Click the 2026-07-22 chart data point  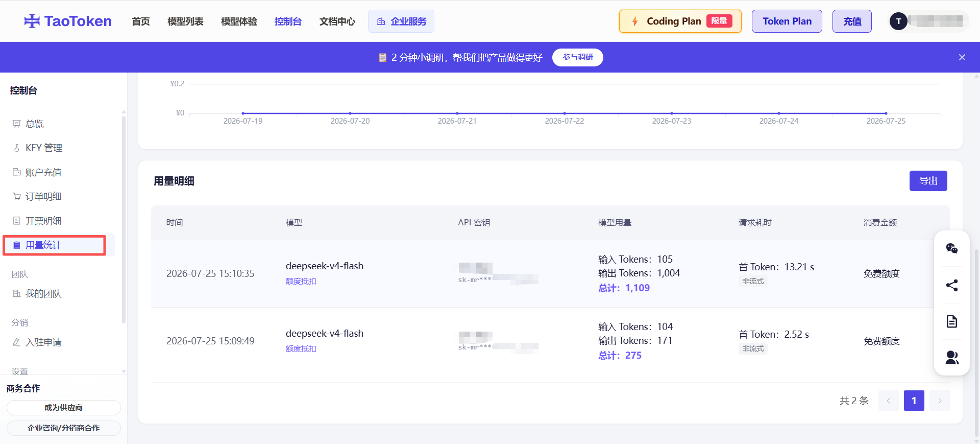pyautogui.click(x=564, y=113)
